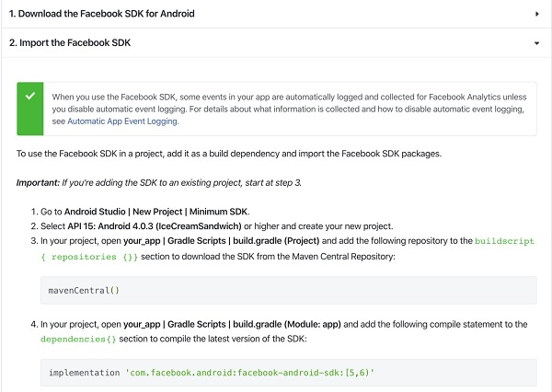552x392 pixels.
Task: Select the green 'buildscript' inline code text
Action: 504,241
